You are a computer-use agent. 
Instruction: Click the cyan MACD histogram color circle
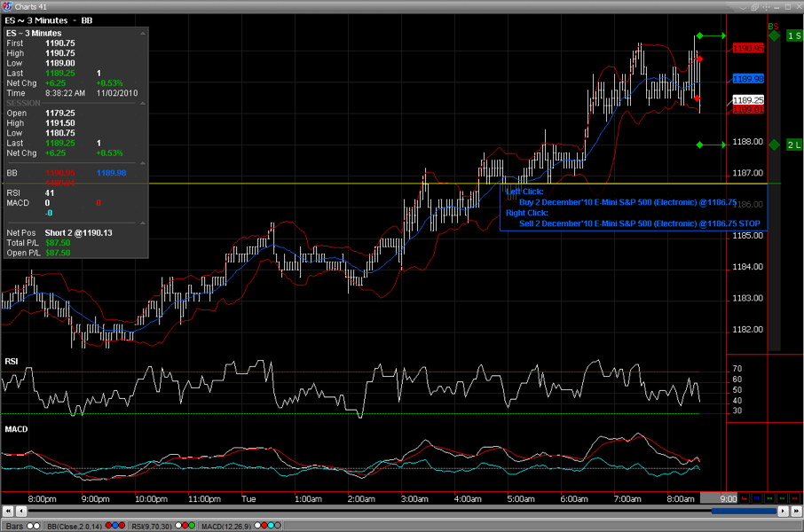[x=271, y=526]
